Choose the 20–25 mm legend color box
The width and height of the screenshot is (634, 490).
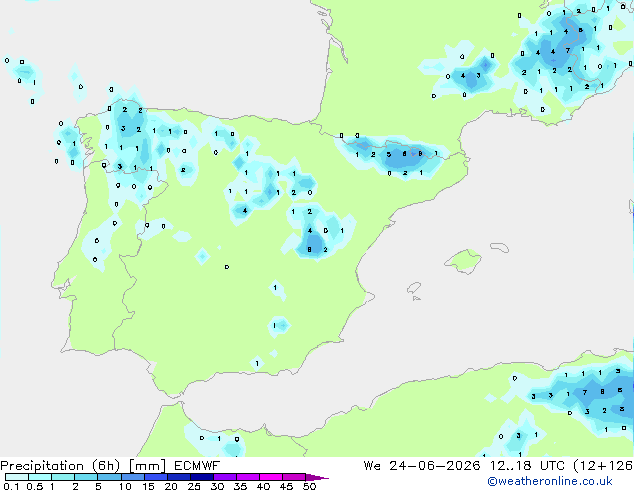point(179,477)
